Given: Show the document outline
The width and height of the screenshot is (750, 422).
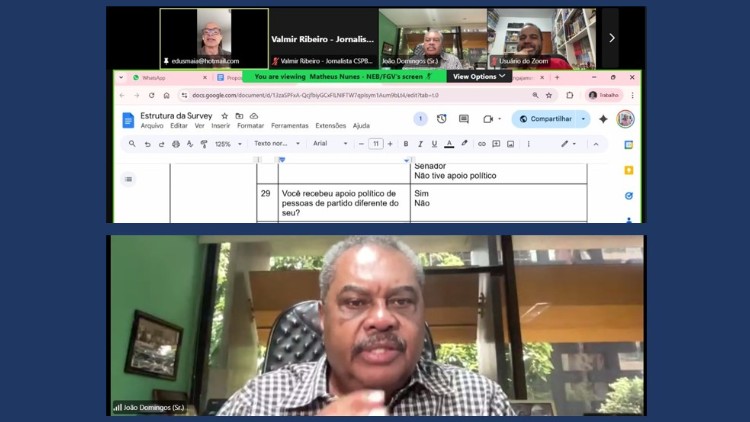Looking at the screenshot, I should point(128,179).
